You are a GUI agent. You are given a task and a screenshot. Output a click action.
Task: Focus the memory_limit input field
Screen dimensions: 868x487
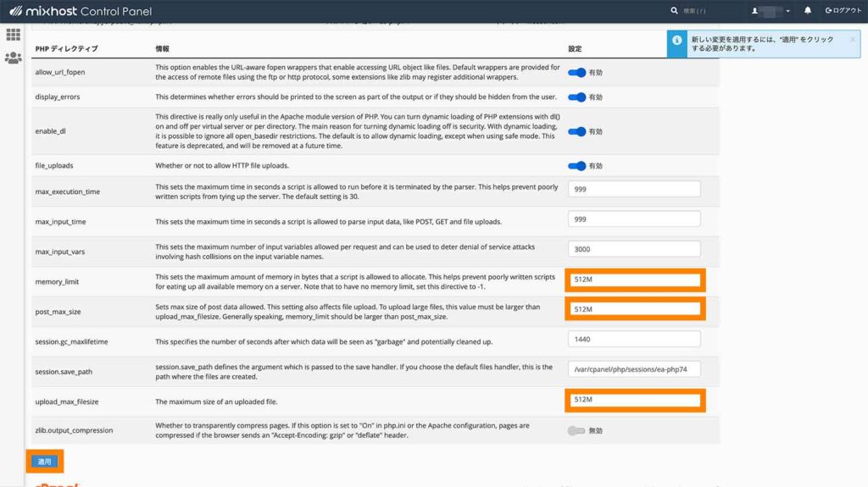[x=635, y=280]
